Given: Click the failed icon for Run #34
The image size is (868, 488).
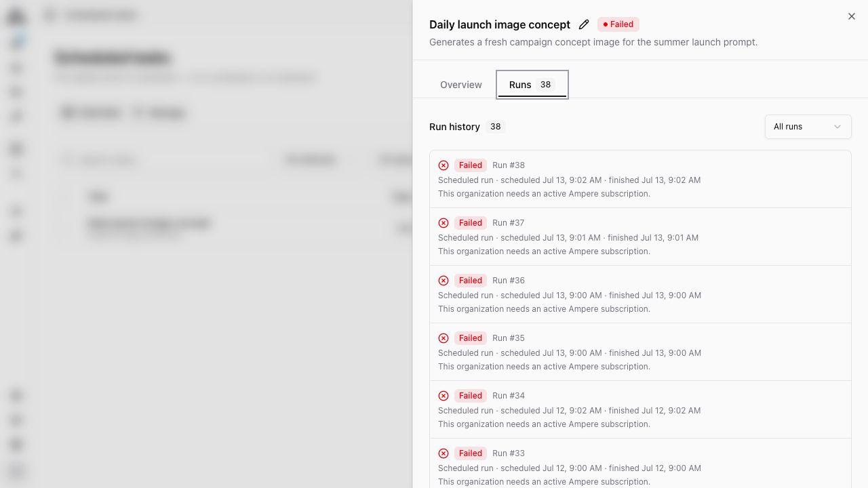Looking at the screenshot, I should click(x=443, y=396).
